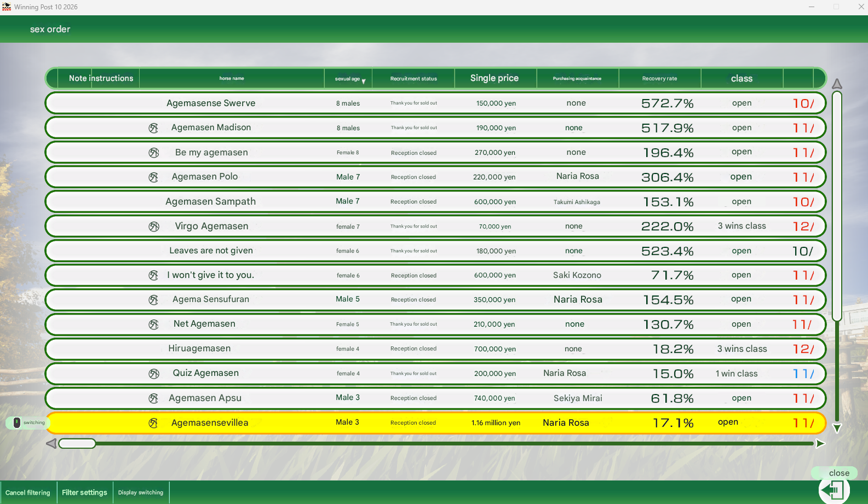Select the Agemasen Apsu horse name
The height and width of the screenshot is (504, 868).
(205, 398)
